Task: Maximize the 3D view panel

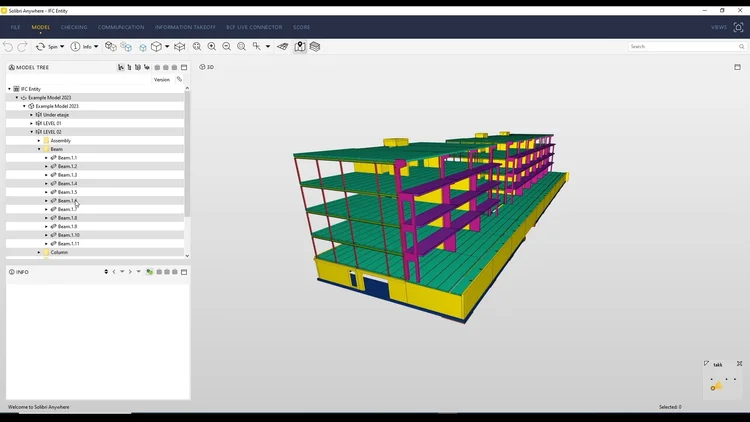Action: tap(737, 67)
